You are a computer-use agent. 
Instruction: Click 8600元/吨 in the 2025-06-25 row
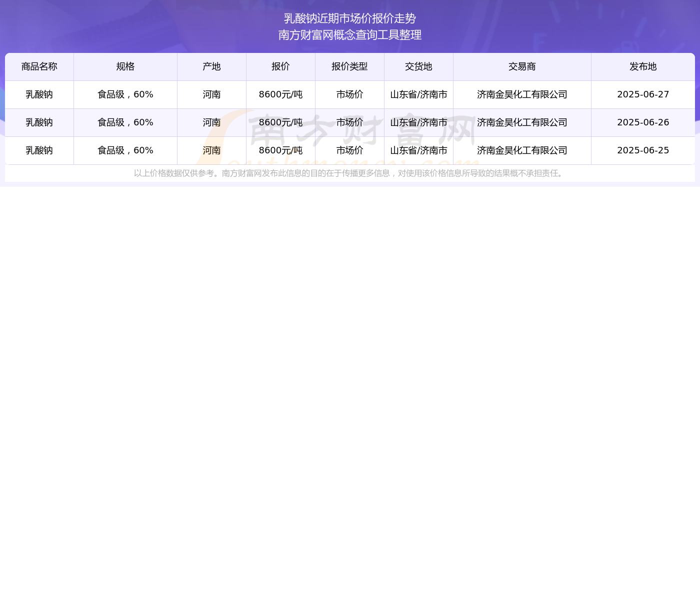click(280, 150)
